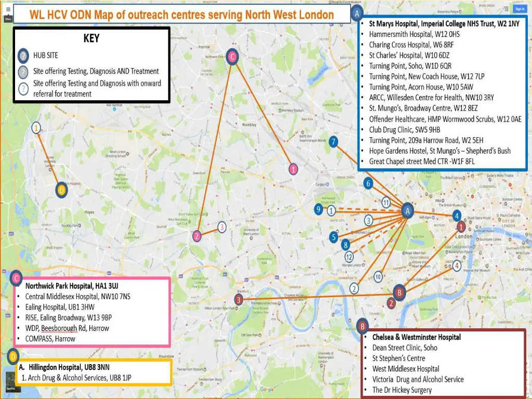Select yellow-outlined marker 1 linked to hub D
This screenshot has width=532, height=399.
tap(36, 128)
